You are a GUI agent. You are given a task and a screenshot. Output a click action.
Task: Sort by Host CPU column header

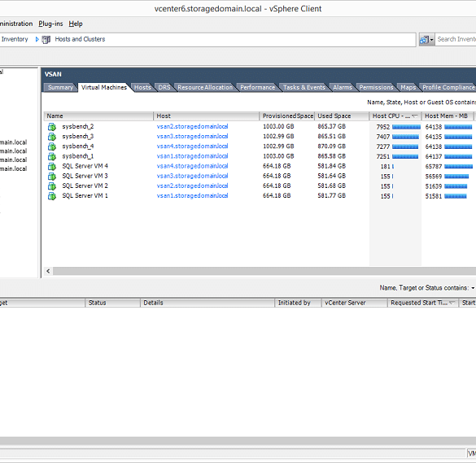click(x=395, y=116)
